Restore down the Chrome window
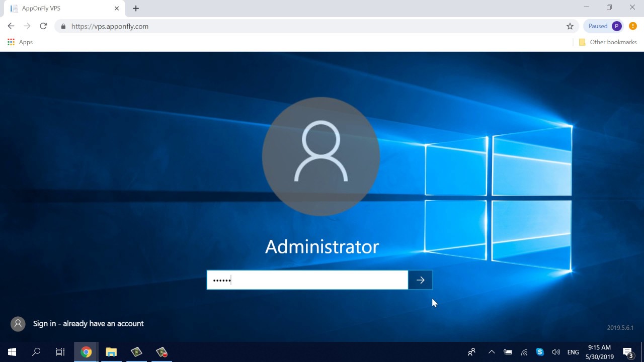The width and height of the screenshot is (644, 362). [609, 7]
